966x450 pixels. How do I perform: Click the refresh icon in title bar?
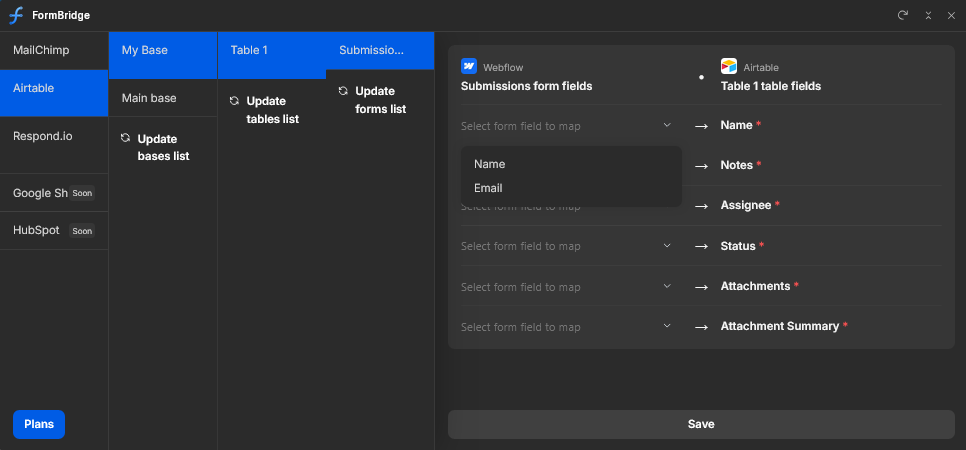(x=903, y=15)
